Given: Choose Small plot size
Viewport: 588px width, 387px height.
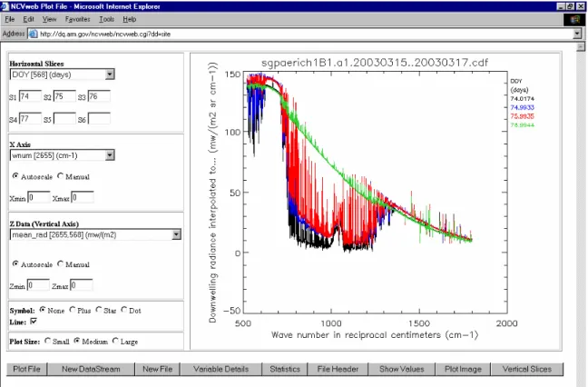Looking at the screenshot, I should click(x=47, y=341).
